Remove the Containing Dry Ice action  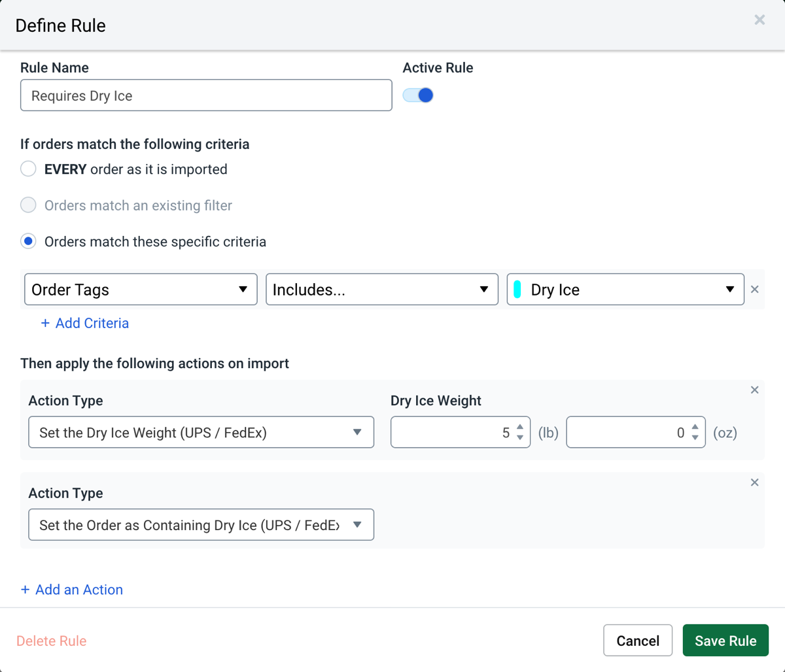coord(754,483)
